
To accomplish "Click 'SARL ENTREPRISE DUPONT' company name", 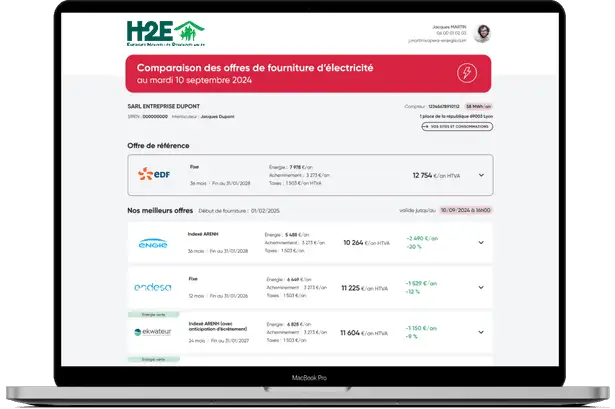I will (x=164, y=106).
